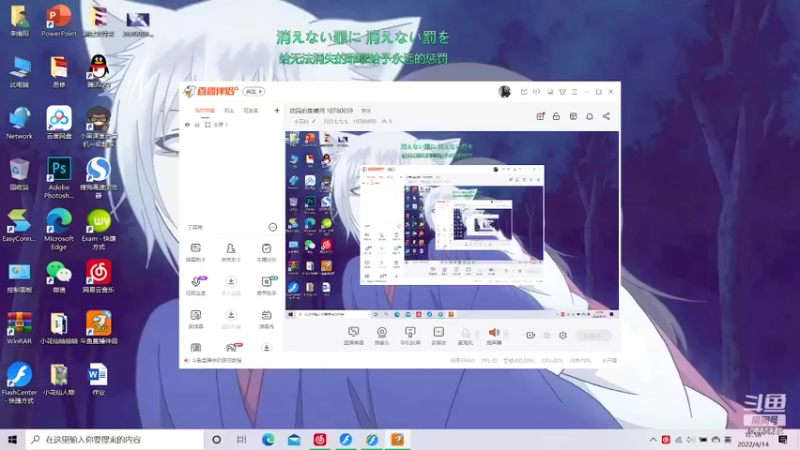
Task: Open Adobe Photoshop desktop shortcut
Action: coord(59,178)
